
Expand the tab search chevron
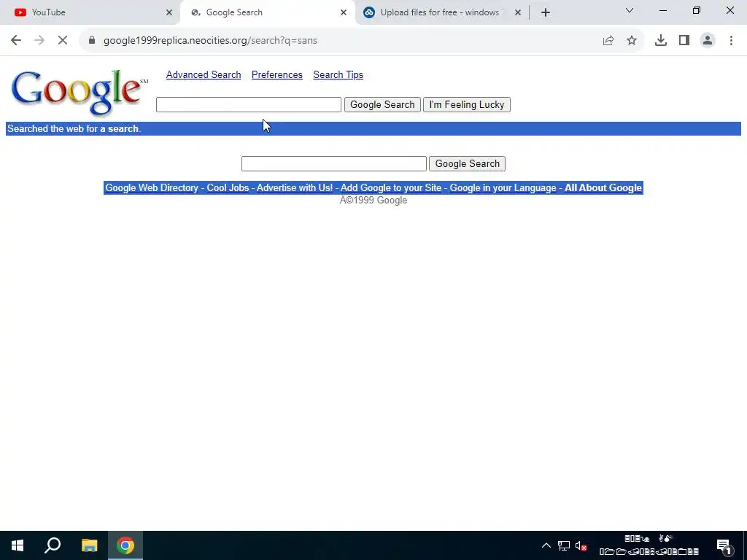pos(630,10)
